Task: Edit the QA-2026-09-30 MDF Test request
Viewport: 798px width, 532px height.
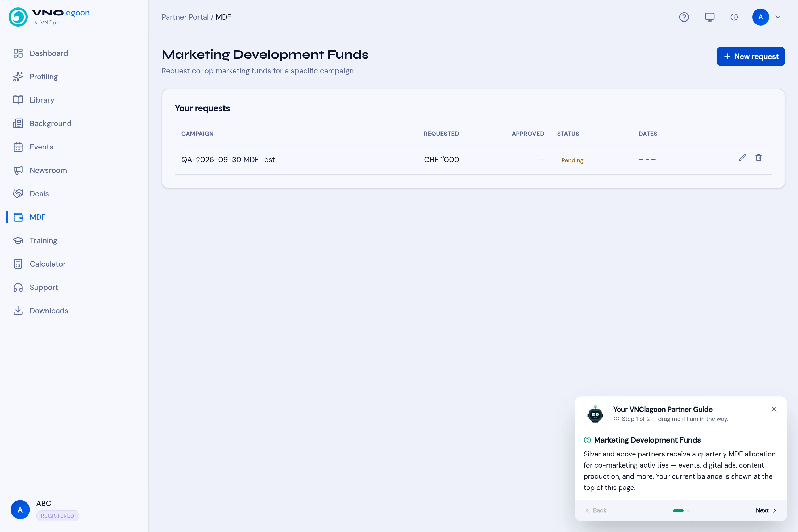Action: tap(742, 157)
